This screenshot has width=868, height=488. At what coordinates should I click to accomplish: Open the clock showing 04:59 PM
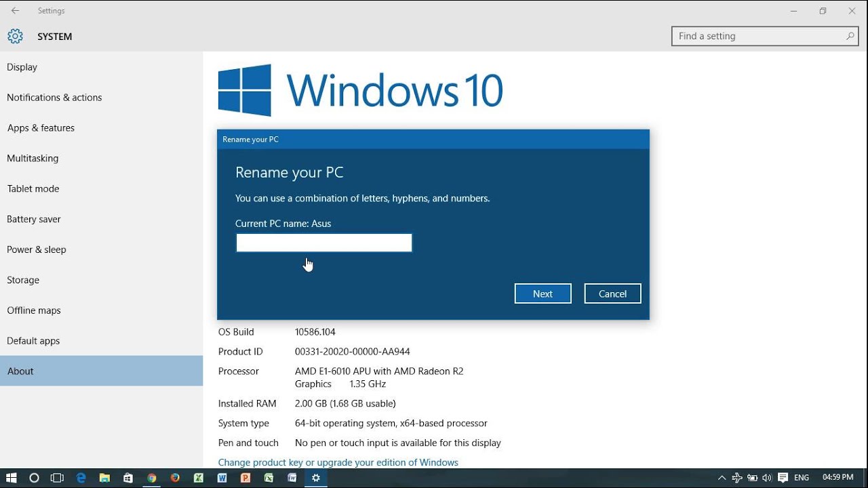point(837,477)
